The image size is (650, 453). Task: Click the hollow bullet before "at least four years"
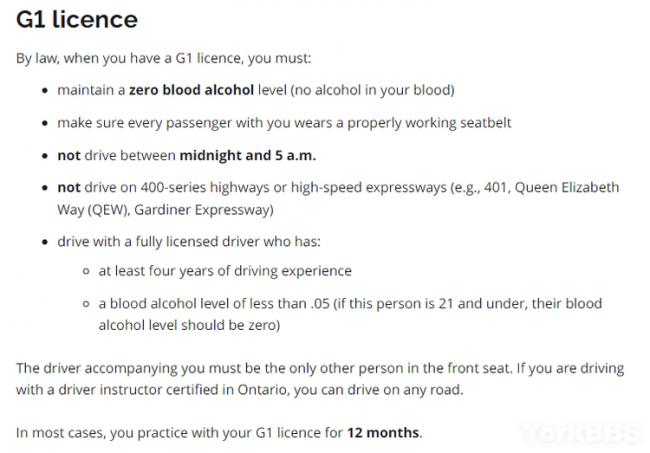85,271
